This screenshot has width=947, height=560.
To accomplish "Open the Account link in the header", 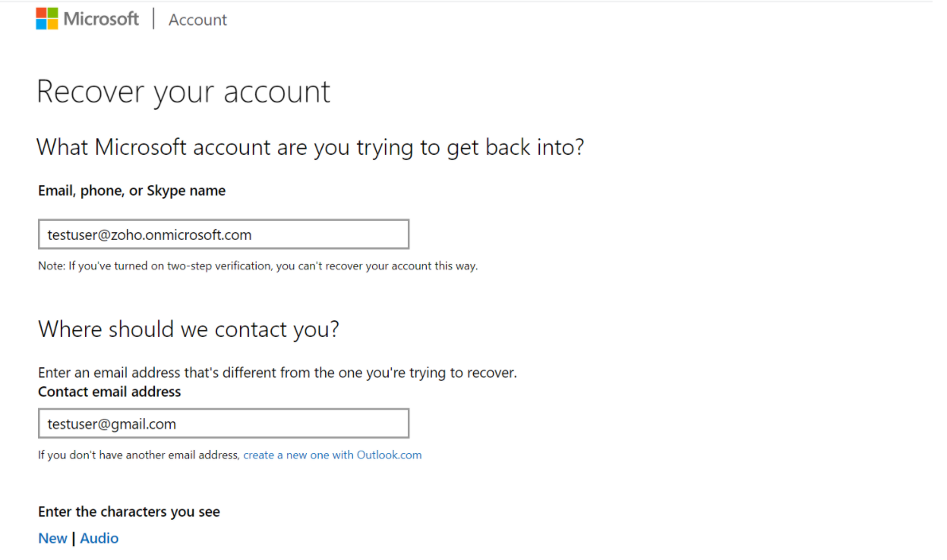I will tap(197, 20).
